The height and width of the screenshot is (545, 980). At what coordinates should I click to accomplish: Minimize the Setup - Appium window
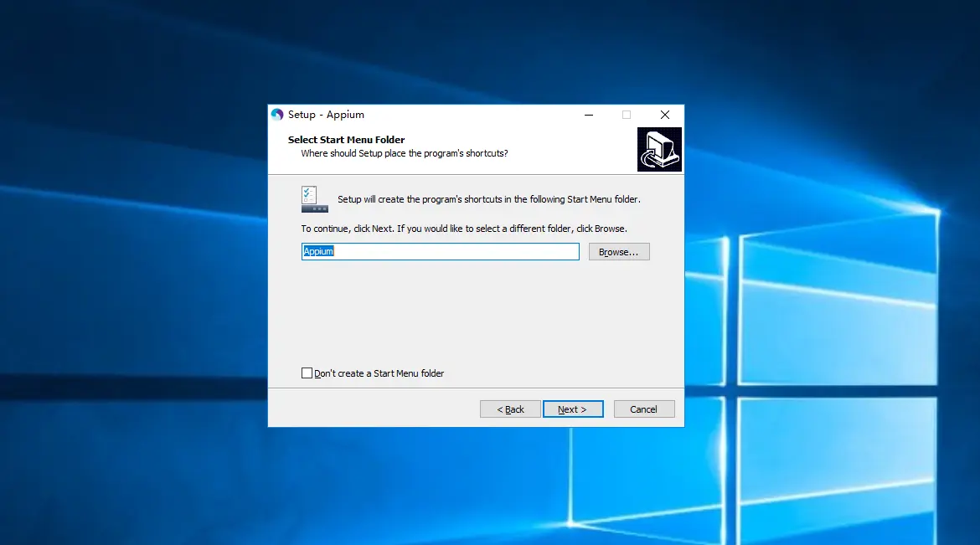tap(589, 115)
